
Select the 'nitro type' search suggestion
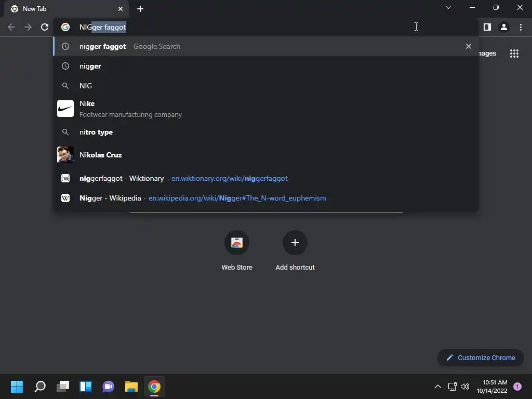(x=266, y=132)
